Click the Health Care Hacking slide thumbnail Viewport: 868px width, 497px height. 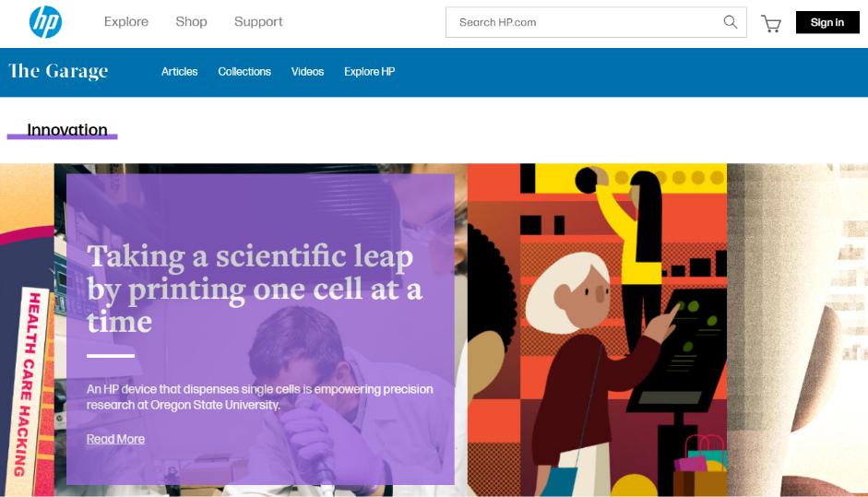(x=26, y=369)
